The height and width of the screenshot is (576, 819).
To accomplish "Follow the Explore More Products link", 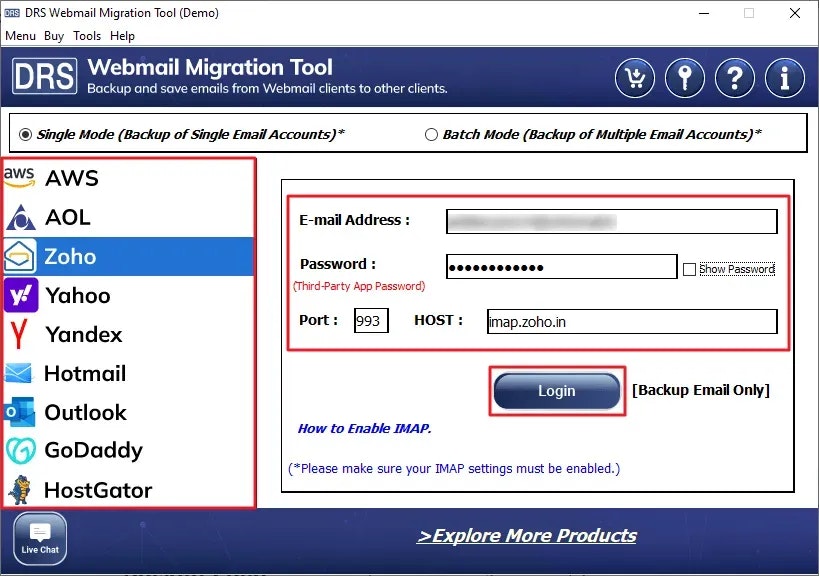I will coord(527,536).
